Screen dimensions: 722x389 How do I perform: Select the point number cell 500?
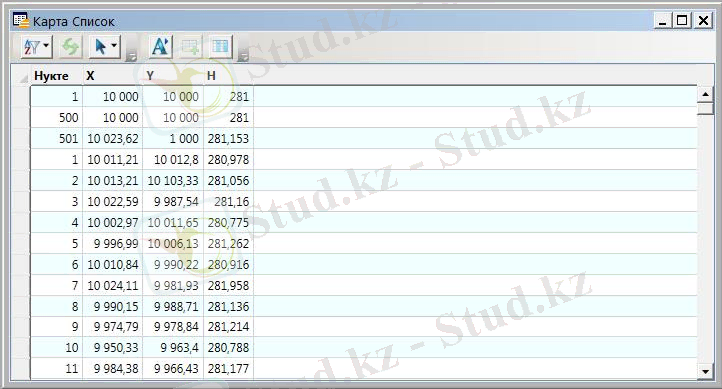click(x=57, y=117)
